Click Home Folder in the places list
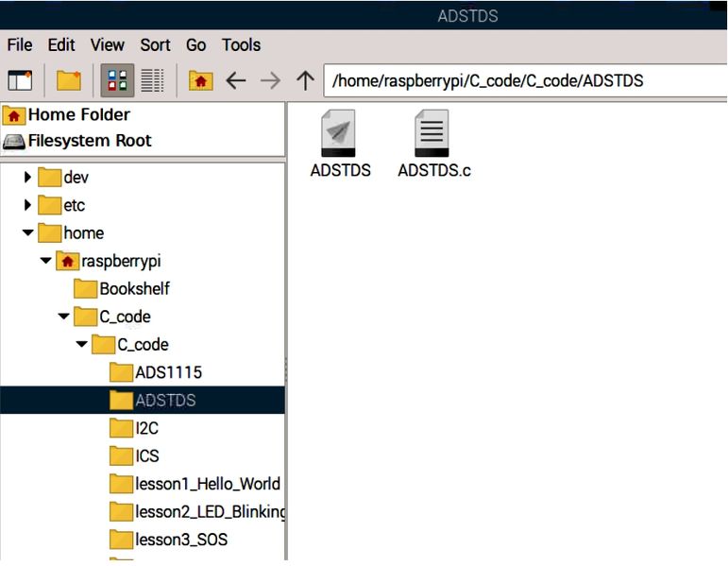Screen dimensions: 728x566 [x=78, y=114]
